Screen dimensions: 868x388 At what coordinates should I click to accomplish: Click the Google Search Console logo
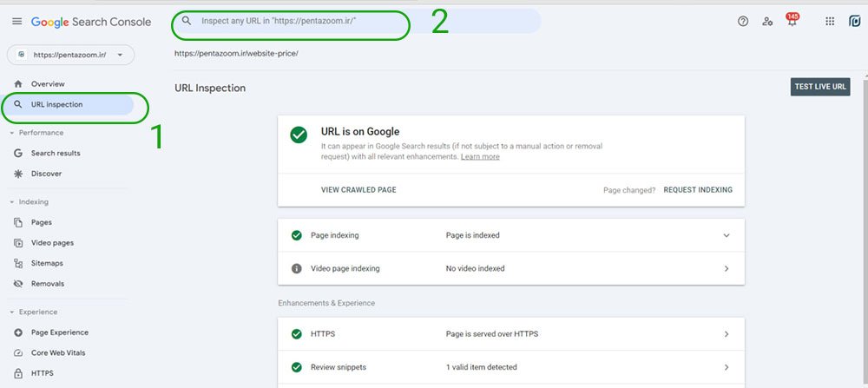[x=91, y=22]
